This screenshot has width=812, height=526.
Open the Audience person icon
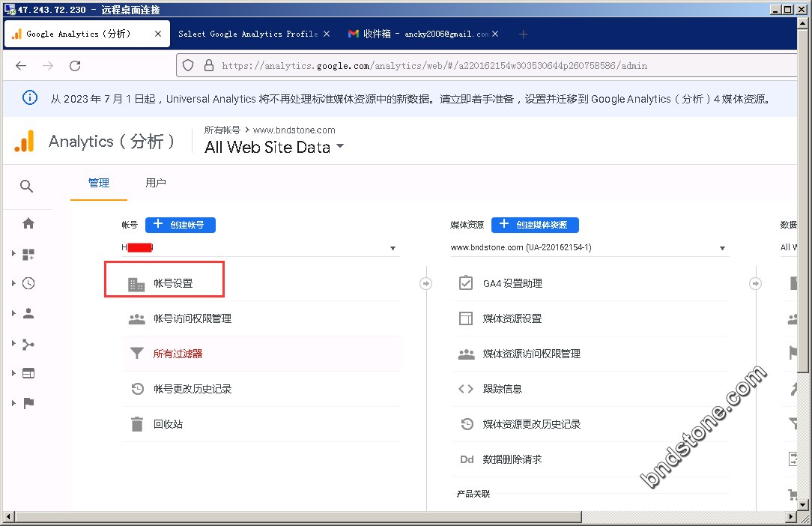click(x=28, y=313)
